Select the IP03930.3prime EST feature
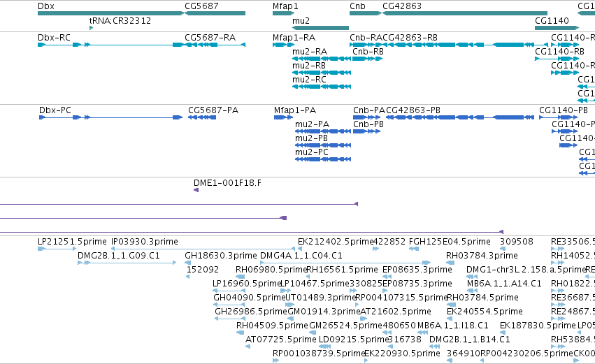 (203, 249)
